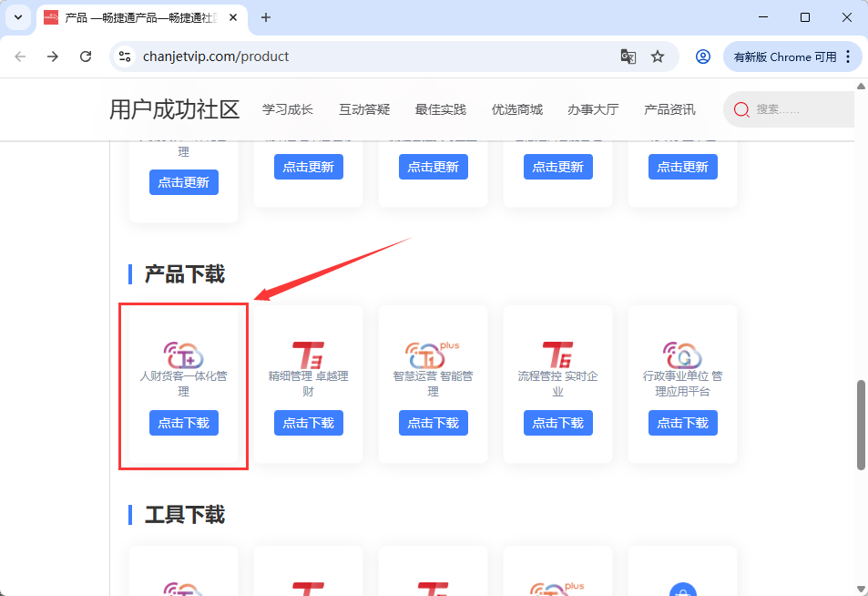Visit the 产品资讯 navigation item
Image resolution: width=868 pixels, height=596 pixels.
coord(669,109)
